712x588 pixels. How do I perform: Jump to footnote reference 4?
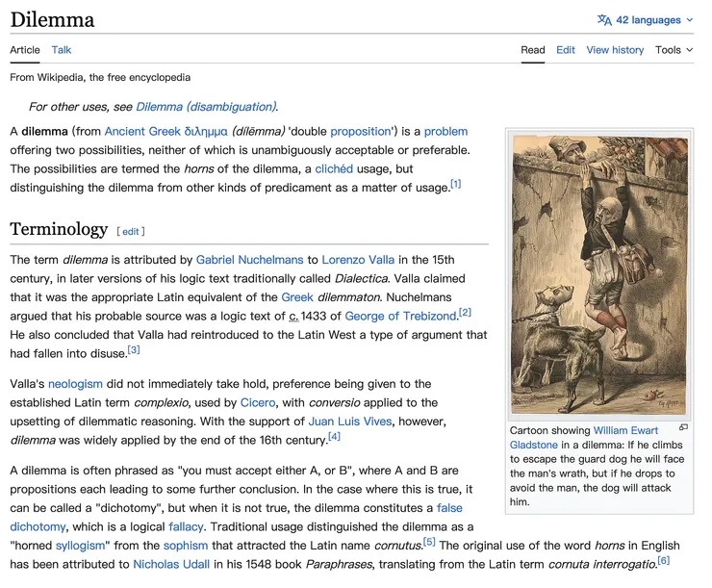334,437
